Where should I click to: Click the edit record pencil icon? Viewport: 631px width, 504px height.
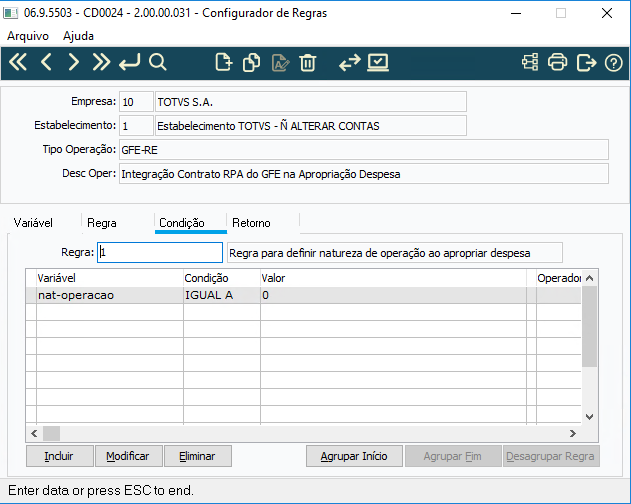[x=280, y=62]
